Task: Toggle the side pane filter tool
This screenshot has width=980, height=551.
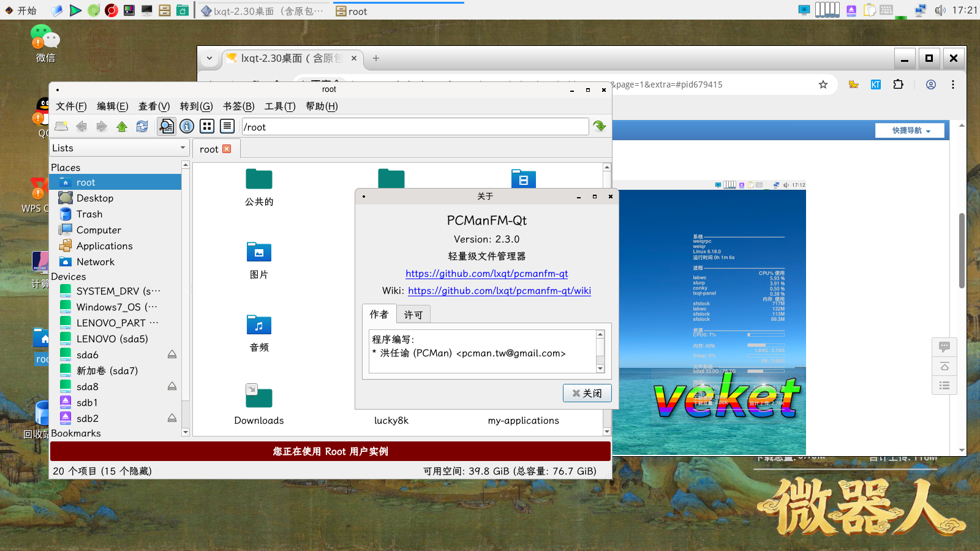Action: pyautogui.click(x=166, y=126)
